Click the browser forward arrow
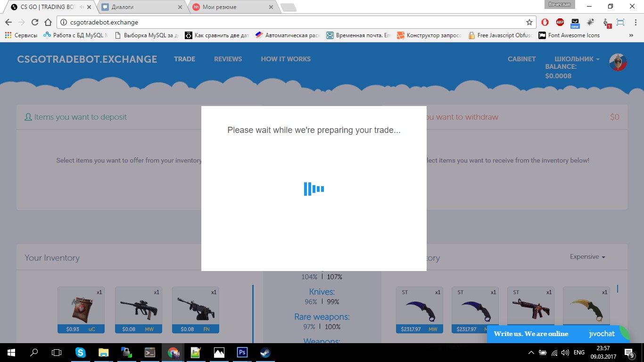 tap(21, 22)
